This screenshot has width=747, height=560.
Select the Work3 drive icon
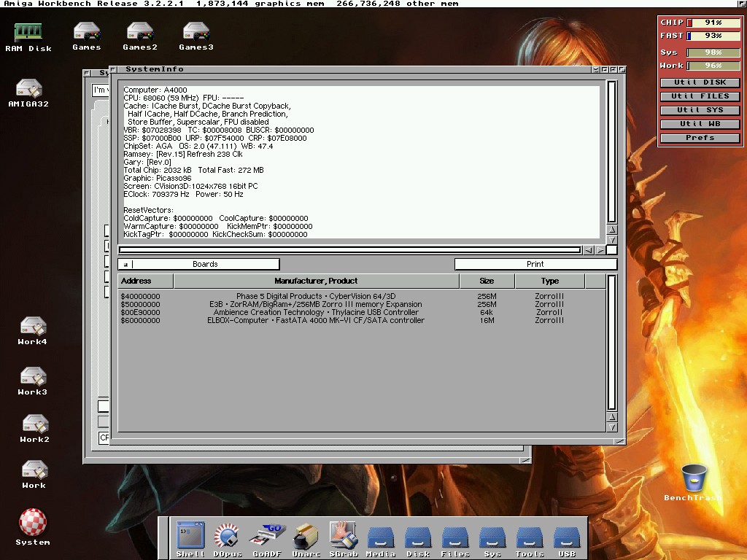click(x=32, y=381)
